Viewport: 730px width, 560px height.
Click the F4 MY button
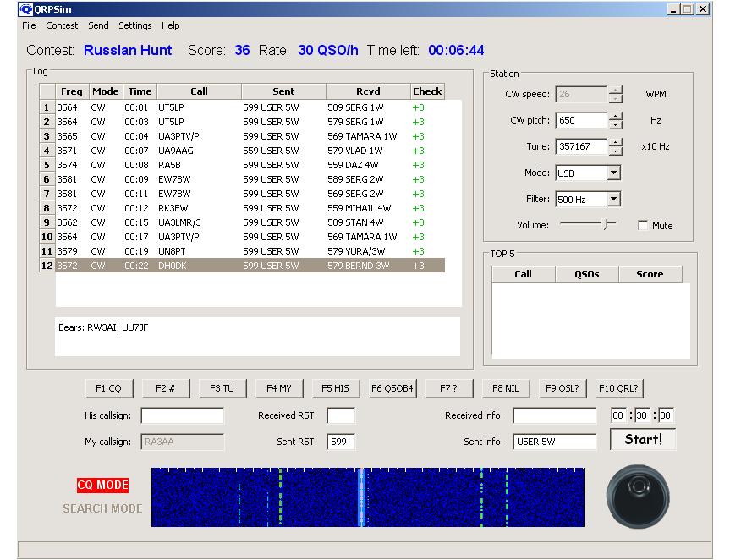(x=279, y=388)
